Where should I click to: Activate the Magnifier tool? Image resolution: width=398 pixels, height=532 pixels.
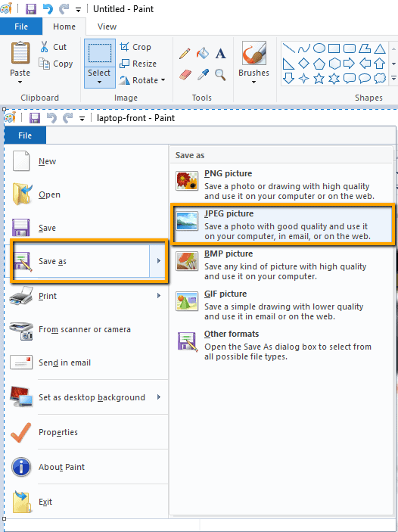coord(220,75)
